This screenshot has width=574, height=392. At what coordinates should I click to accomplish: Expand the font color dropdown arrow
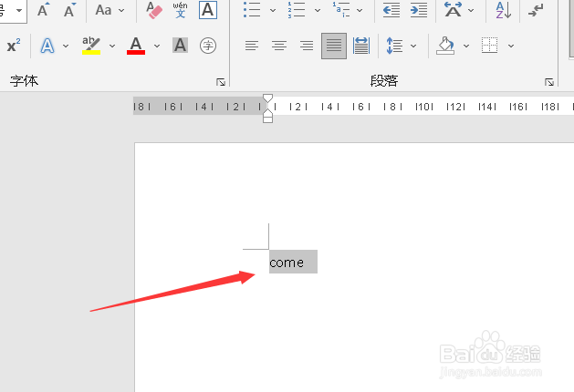pos(157,46)
